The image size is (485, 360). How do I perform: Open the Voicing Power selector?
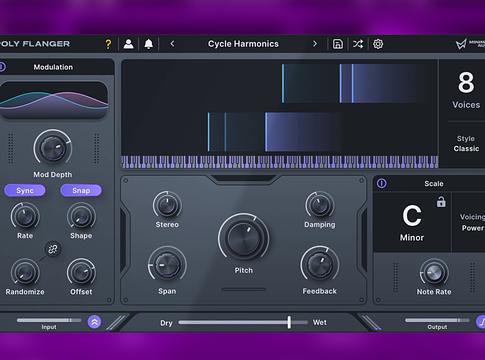click(472, 223)
